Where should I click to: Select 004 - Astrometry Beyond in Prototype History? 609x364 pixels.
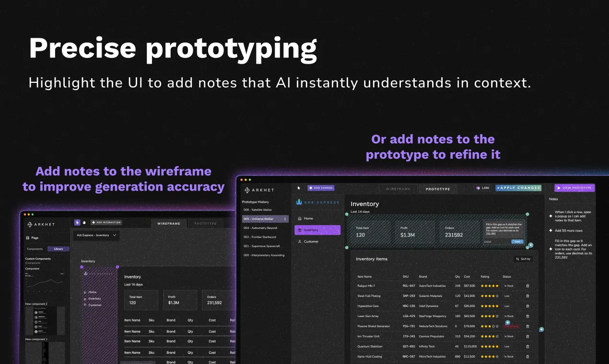click(x=260, y=228)
